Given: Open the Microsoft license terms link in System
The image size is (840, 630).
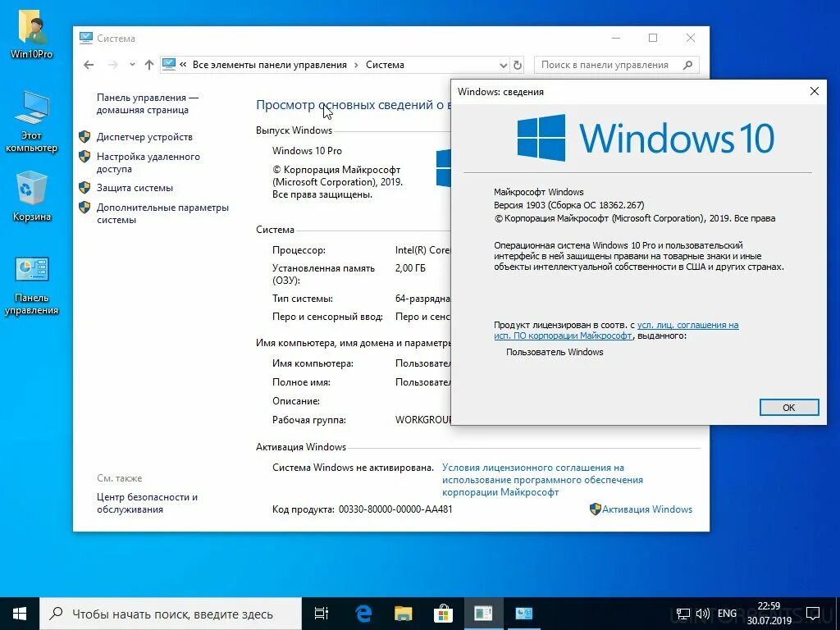Looking at the screenshot, I should tap(542, 479).
